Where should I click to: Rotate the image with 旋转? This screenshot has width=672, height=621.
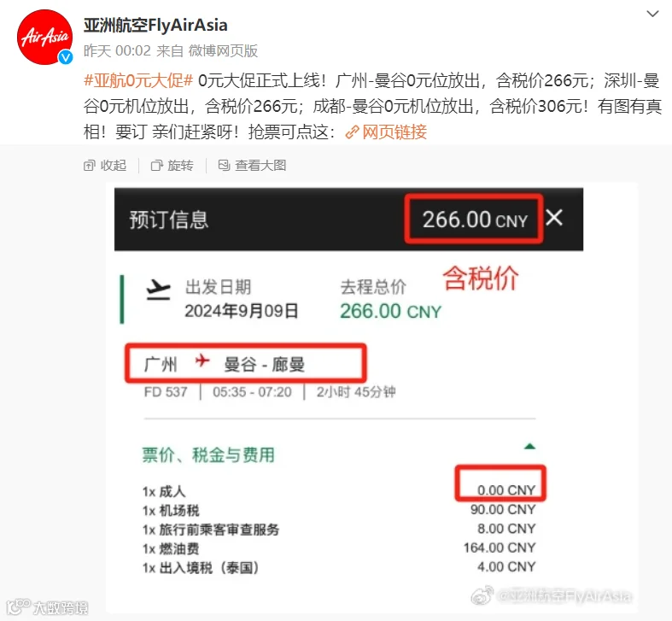(x=172, y=165)
